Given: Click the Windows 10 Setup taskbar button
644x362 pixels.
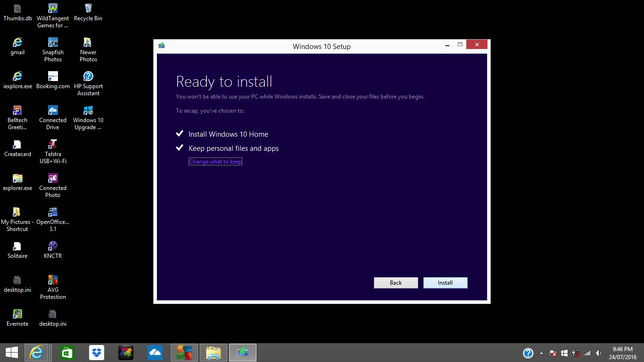Looking at the screenshot, I should 243,353.
